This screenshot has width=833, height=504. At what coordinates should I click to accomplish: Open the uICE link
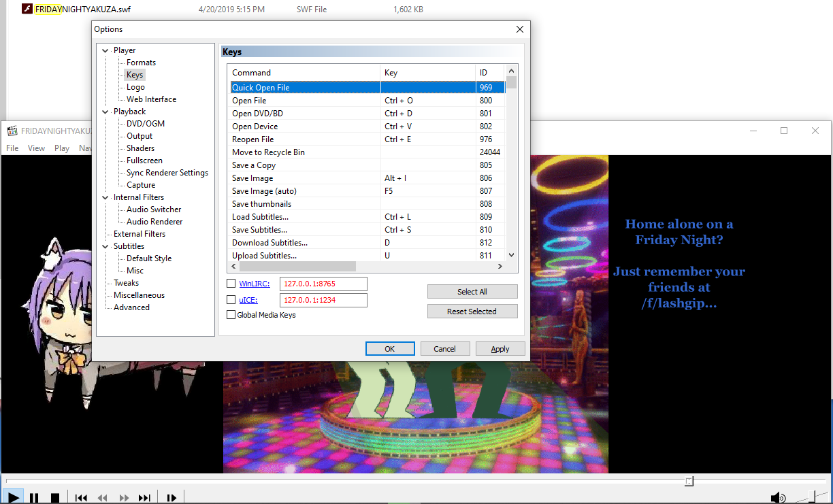[x=248, y=299]
